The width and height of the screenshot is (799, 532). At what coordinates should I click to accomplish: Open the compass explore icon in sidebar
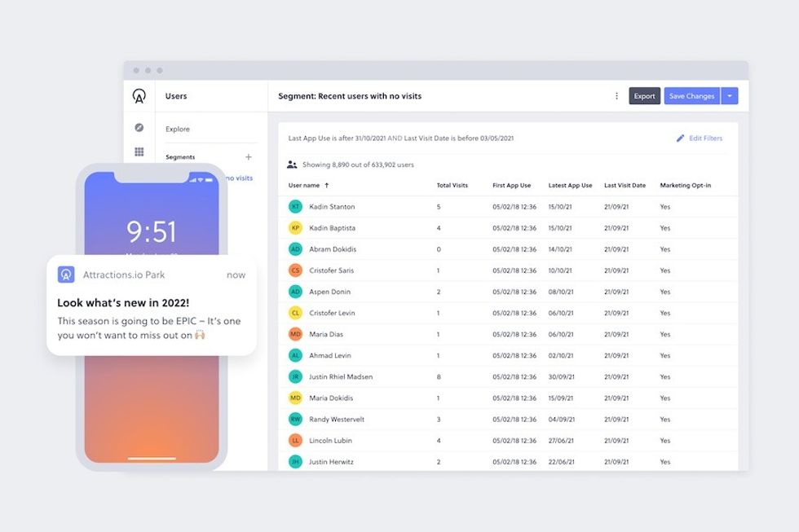click(x=139, y=128)
